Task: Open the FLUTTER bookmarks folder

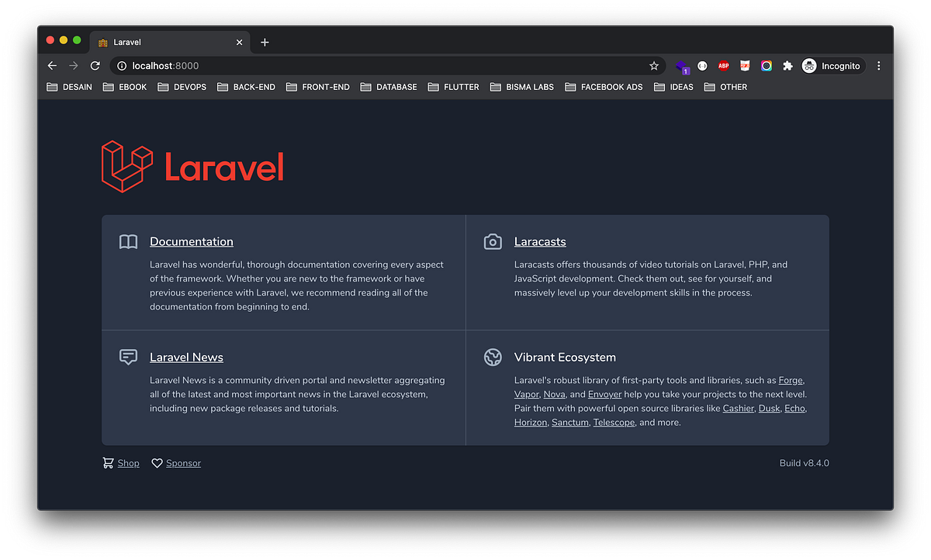Action: click(x=453, y=87)
